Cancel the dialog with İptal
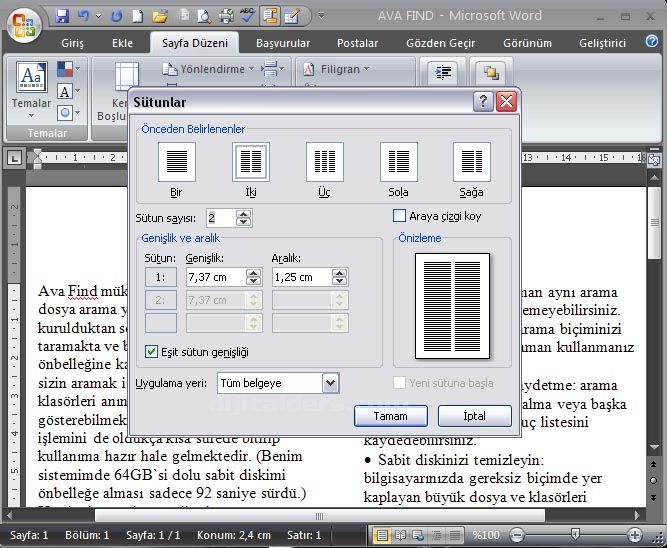Viewport: 667px width, 548px height. (x=474, y=416)
